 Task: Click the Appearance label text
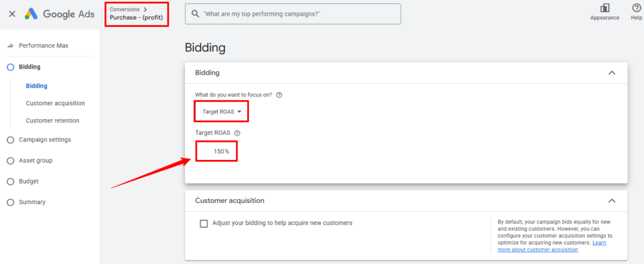pyautogui.click(x=604, y=18)
